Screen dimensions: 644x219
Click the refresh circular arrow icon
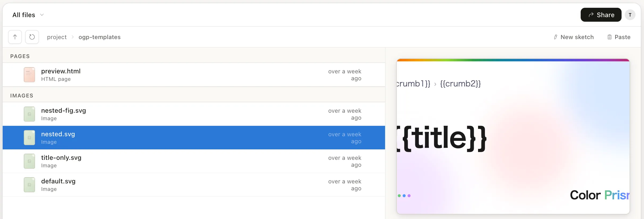(32, 37)
